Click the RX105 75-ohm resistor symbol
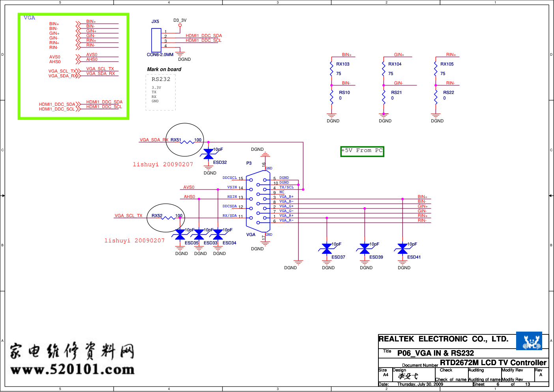Image resolution: width=554 pixels, height=392 pixels. [436, 69]
